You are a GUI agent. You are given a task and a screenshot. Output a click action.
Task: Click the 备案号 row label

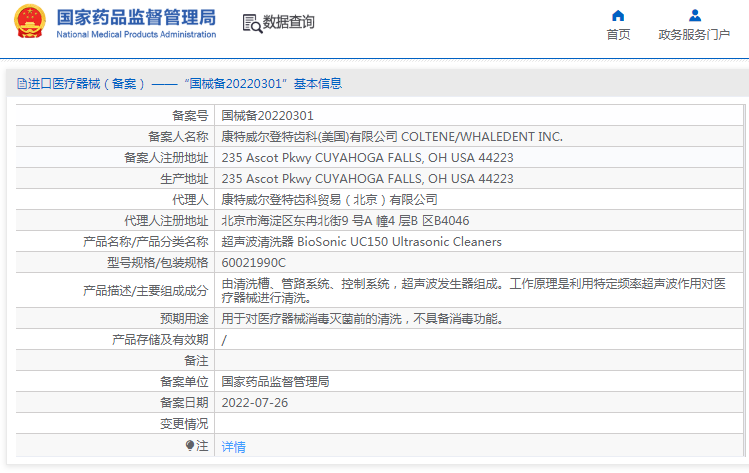[x=190, y=116]
